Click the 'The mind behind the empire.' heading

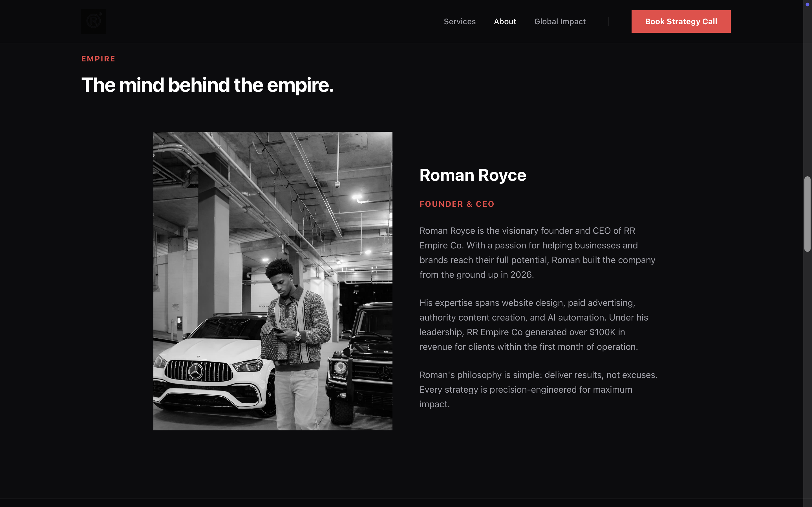click(x=207, y=85)
